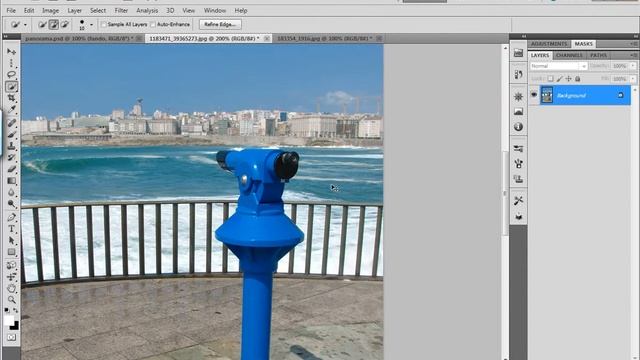This screenshot has height=360, width=640.
Task: Switch to the Adjustments tab
Action: click(549, 44)
